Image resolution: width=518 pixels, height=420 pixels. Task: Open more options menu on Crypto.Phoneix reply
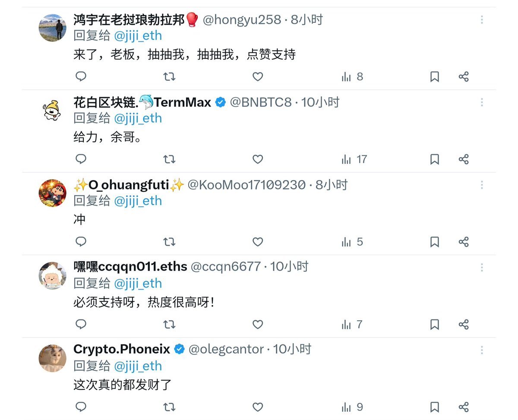(482, 350)
